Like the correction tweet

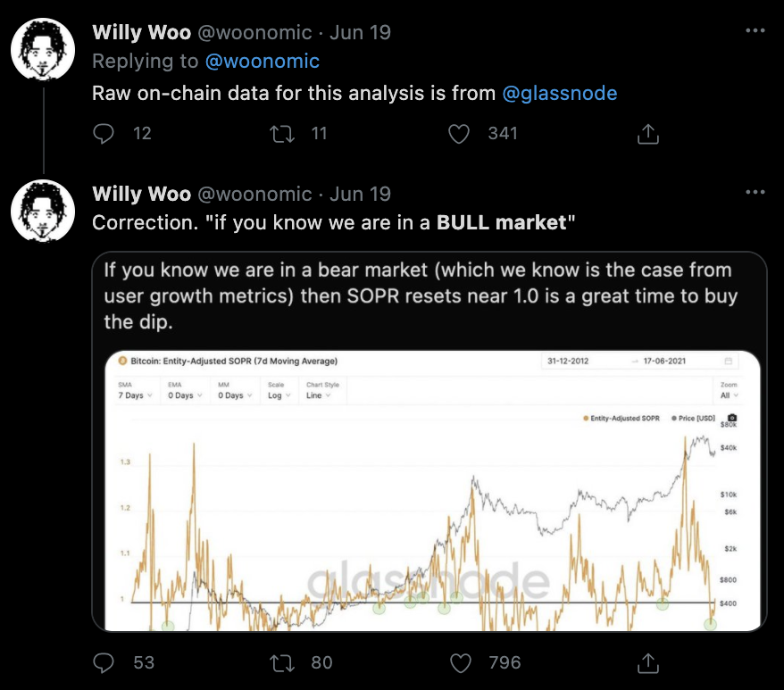coord(460,662)
